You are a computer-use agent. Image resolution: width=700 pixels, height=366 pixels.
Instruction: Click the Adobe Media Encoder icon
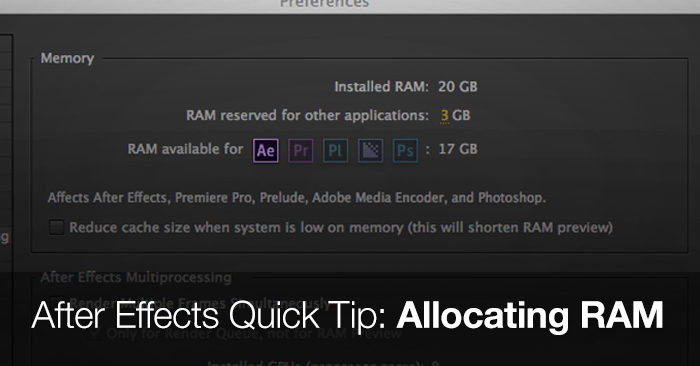coord(370,150)
